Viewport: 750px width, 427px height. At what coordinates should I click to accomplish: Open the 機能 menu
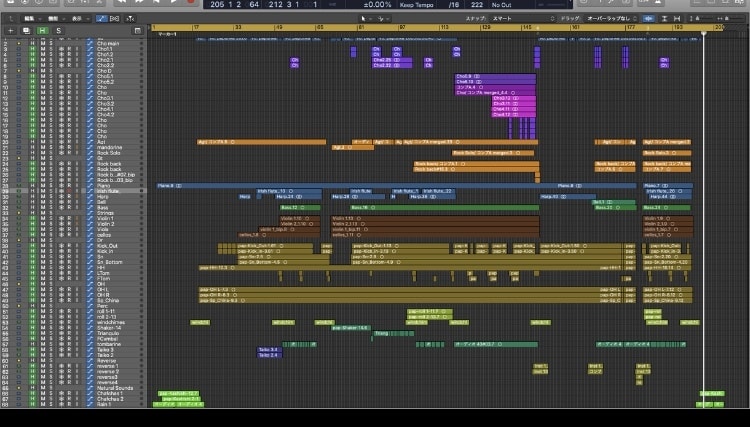tap(55, 19)
